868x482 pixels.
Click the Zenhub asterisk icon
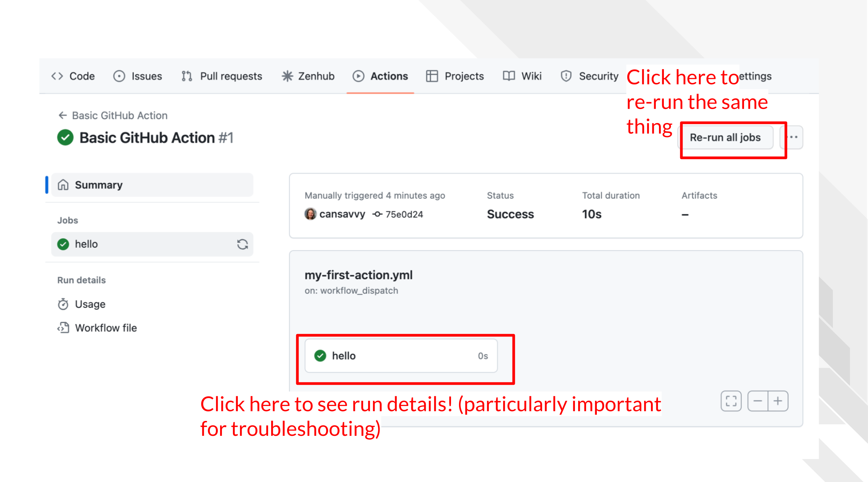pyautogui.click(x=287, y=76)
